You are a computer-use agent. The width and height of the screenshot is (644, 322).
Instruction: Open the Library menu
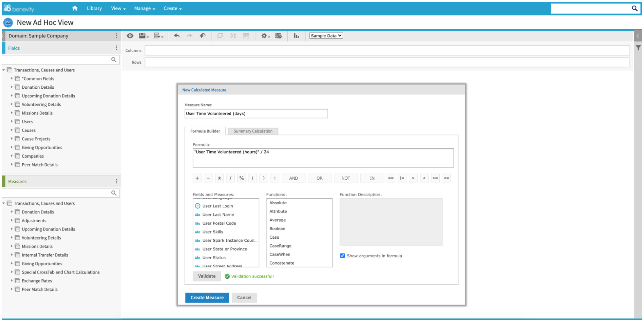pos(94,8)
